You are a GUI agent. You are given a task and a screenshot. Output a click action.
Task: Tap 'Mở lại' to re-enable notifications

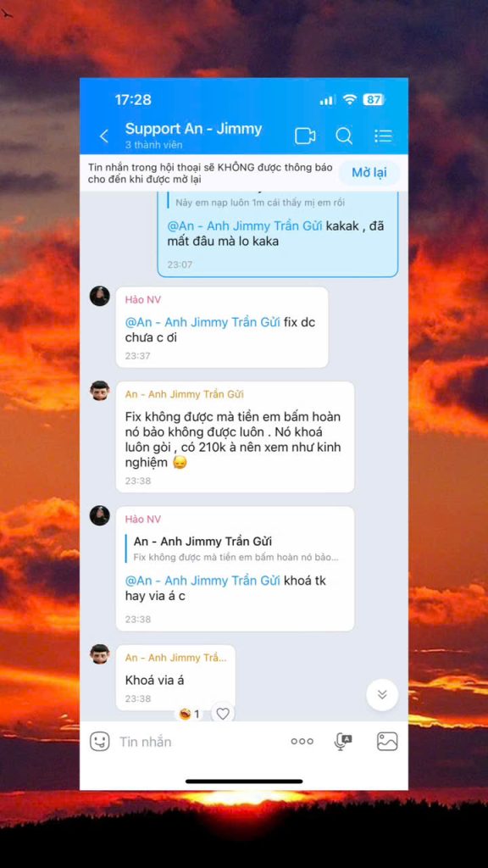pyautogui.click(x=369, y=172)
